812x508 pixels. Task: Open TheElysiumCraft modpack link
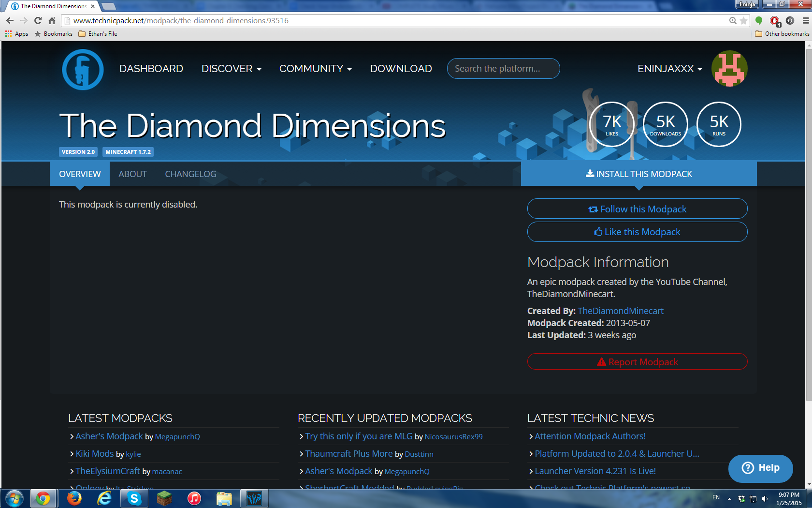point(108,471)
